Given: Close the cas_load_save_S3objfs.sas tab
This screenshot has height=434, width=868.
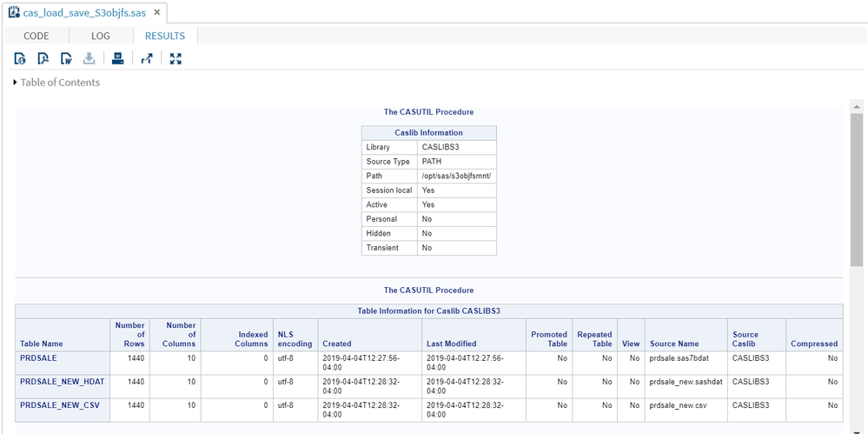Looking at the screenshot, I should pyautogui.click(x=156, y=13).
